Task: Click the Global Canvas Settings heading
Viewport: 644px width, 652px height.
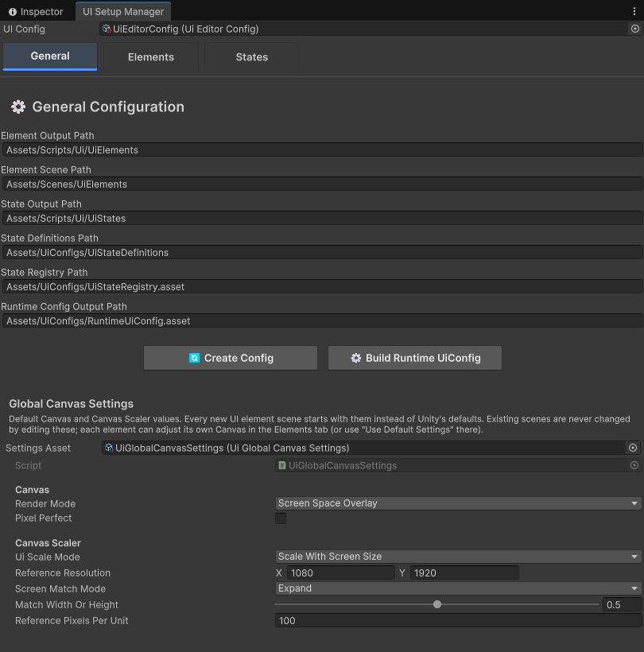Action: click(71, 404)
